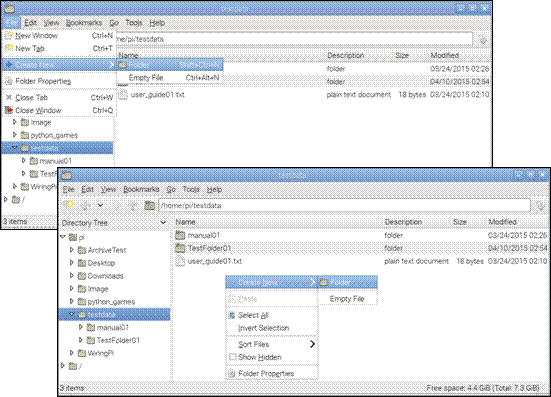Expand the Image node in back window tree
This screenshot has width=551, height=397.
pos(15,122)
